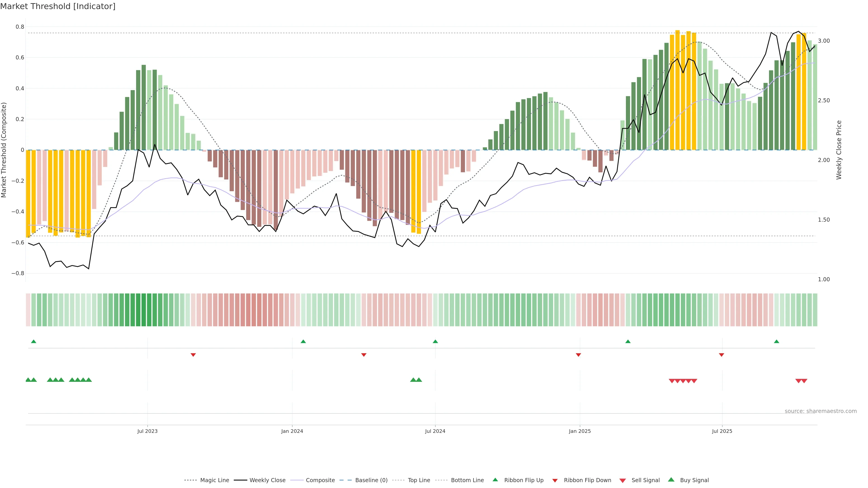This screenshot has width=868, height=488.
Task: Hide the Baseline (0) series via legend
Action: 371,480
